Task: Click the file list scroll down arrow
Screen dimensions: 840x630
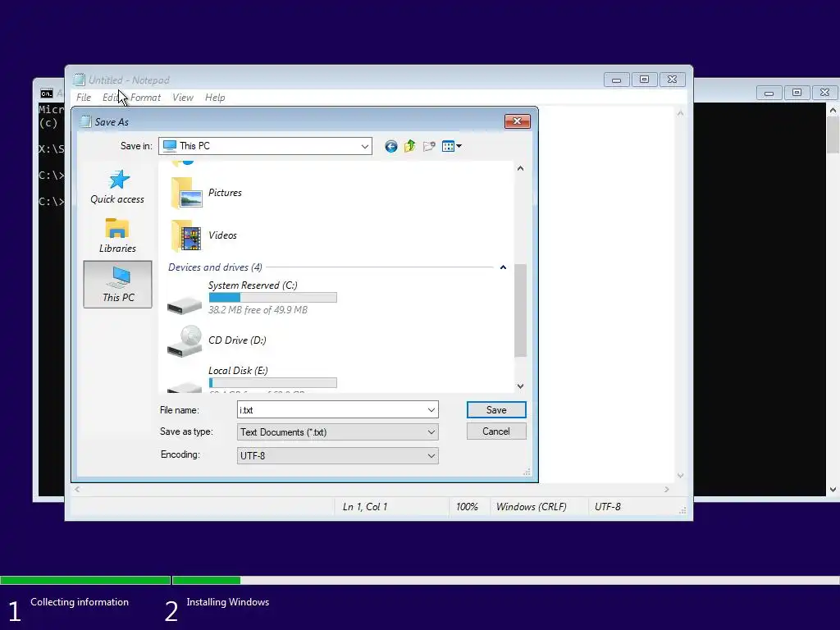Action: click(520, 386)
